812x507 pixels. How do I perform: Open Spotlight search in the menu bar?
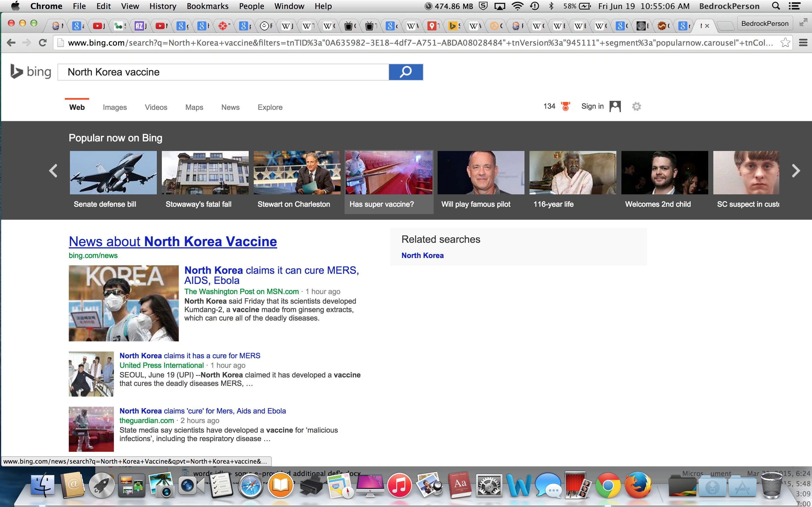point(776,6)
